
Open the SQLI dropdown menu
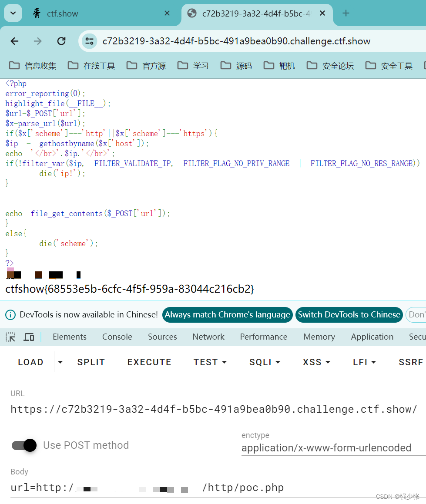click(x=265, y=362)
